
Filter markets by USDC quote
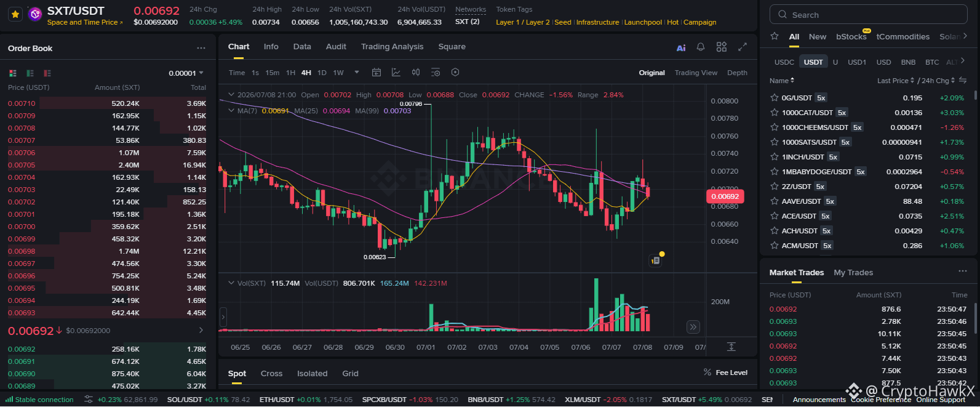[x=784, y=62]
